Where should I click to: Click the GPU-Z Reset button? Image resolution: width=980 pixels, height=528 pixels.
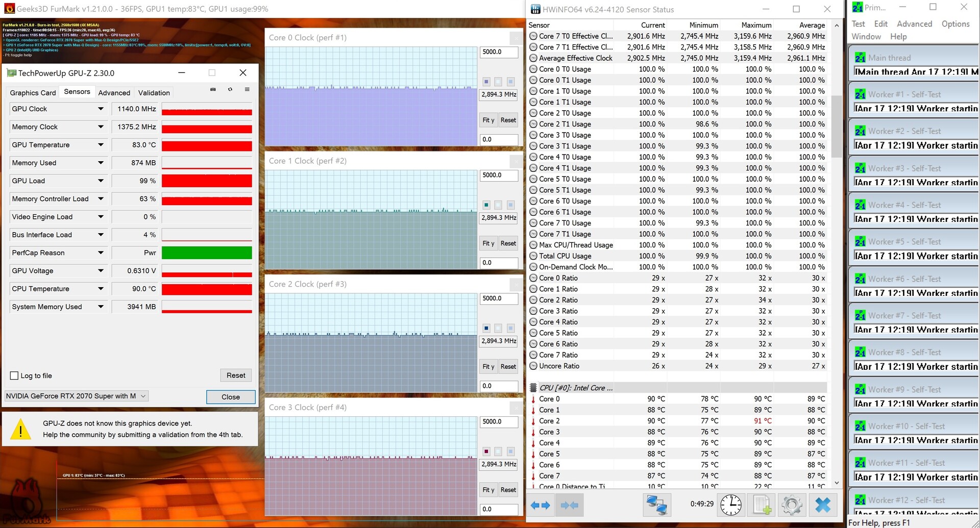tap(236, 375)
